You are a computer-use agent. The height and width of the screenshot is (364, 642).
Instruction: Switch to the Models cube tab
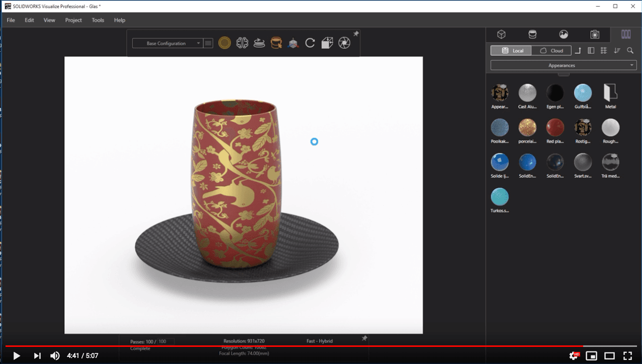501,34
